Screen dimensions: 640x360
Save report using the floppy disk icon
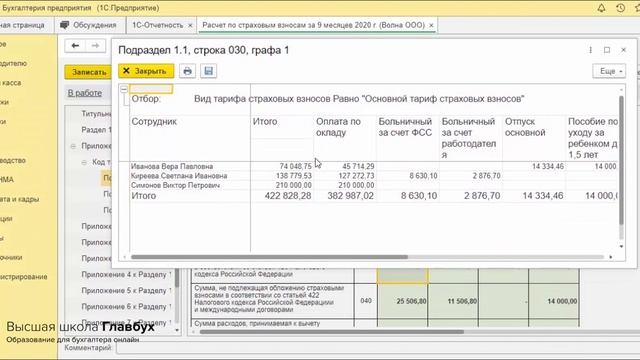pos(209,71)
